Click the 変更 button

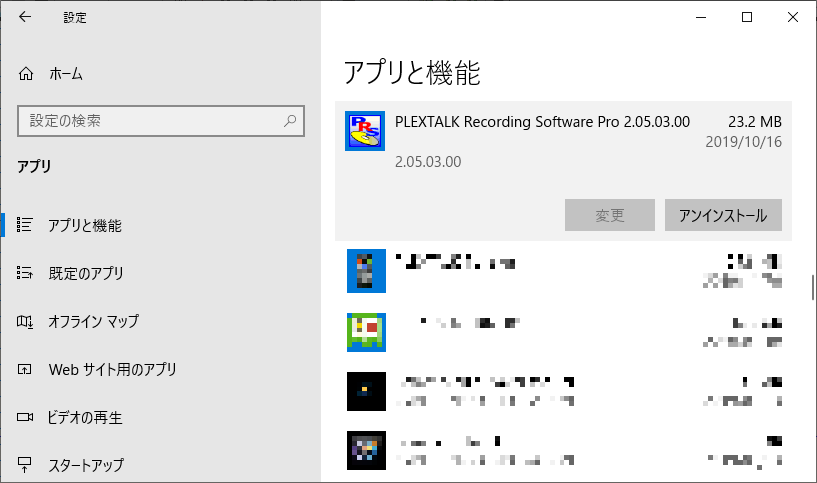(x=610, y=215)
